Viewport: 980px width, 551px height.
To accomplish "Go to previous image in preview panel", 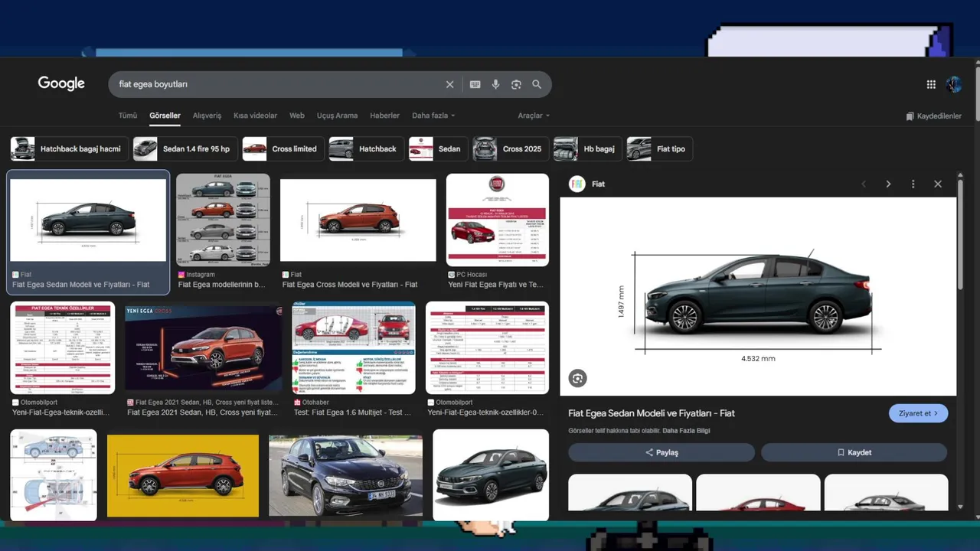I will click(x=864, y=184).
